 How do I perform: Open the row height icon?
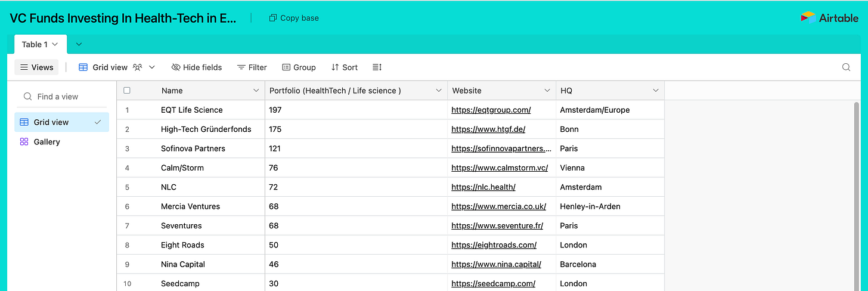pos(377,67)
